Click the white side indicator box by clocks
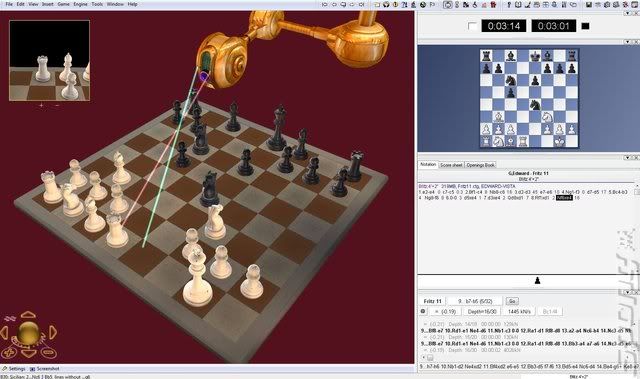Screen dimensions: 640x379 (472, 26)
